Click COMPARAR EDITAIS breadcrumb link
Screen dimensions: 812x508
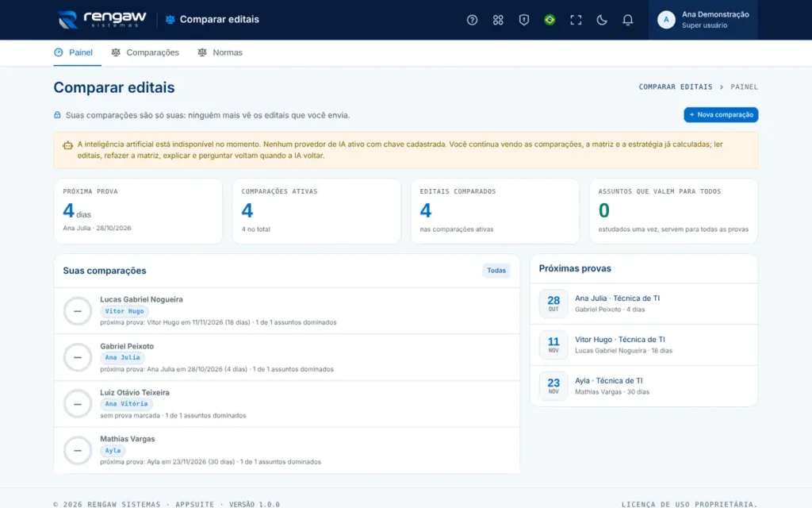coord(676,87)
